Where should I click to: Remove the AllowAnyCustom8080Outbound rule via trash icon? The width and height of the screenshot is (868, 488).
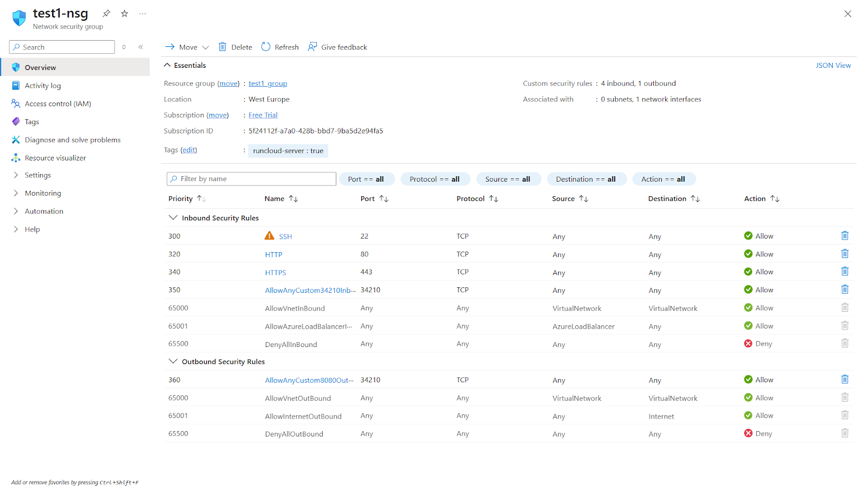click(x=845, y=380)
